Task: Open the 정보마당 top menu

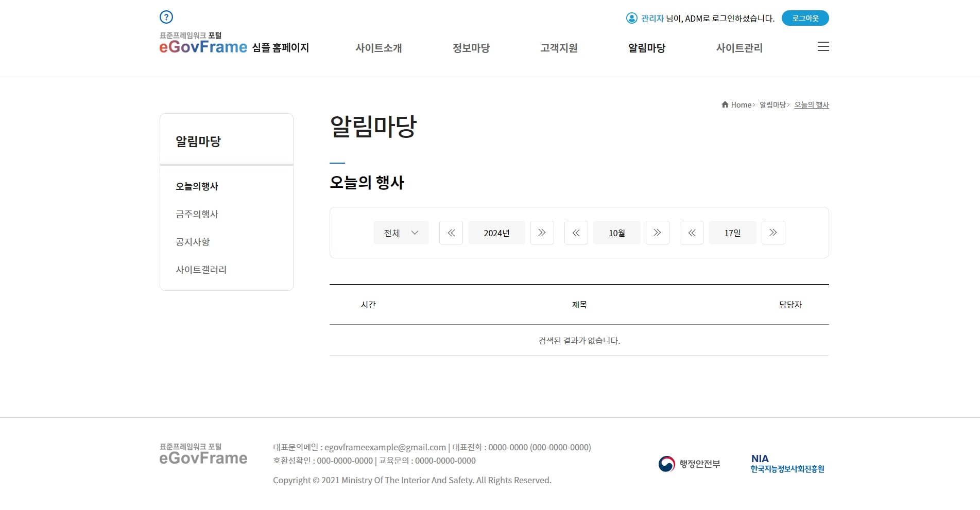Action: [471, 48]
